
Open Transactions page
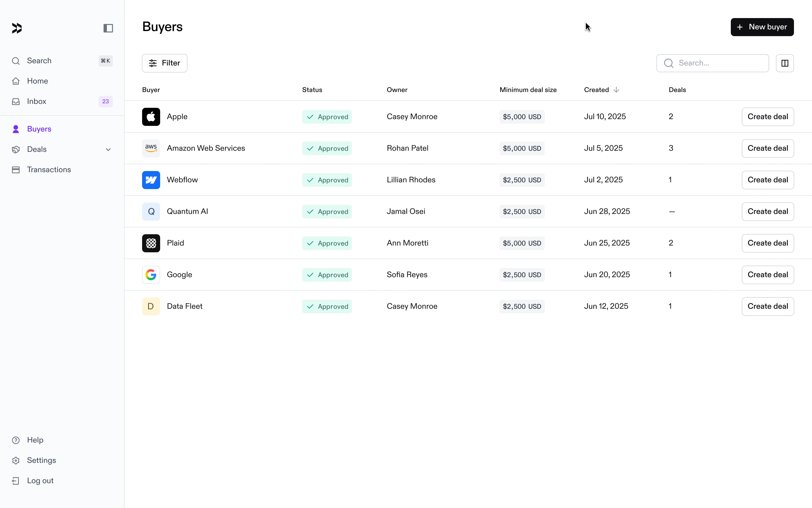(62, 170)
